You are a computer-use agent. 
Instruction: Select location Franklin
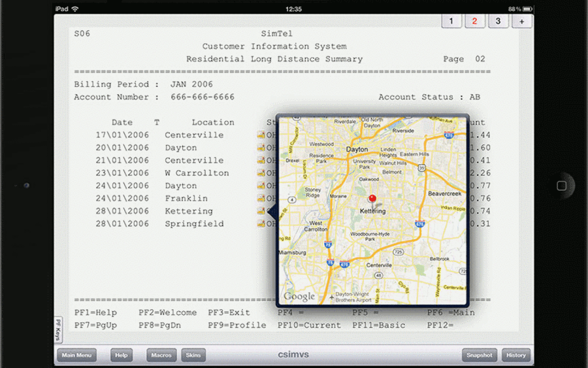(x=186, y=199)
